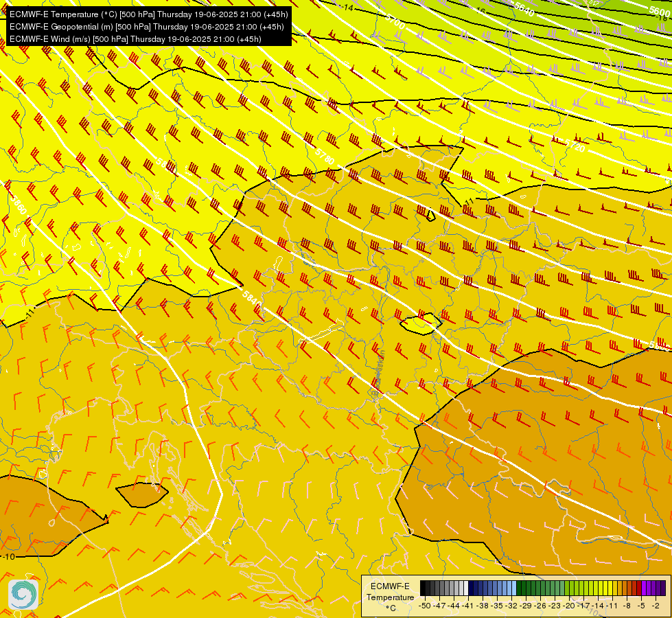Click the -32 value in the temperature legend
This screenshot has width=672, height=618.
(511, 606)
